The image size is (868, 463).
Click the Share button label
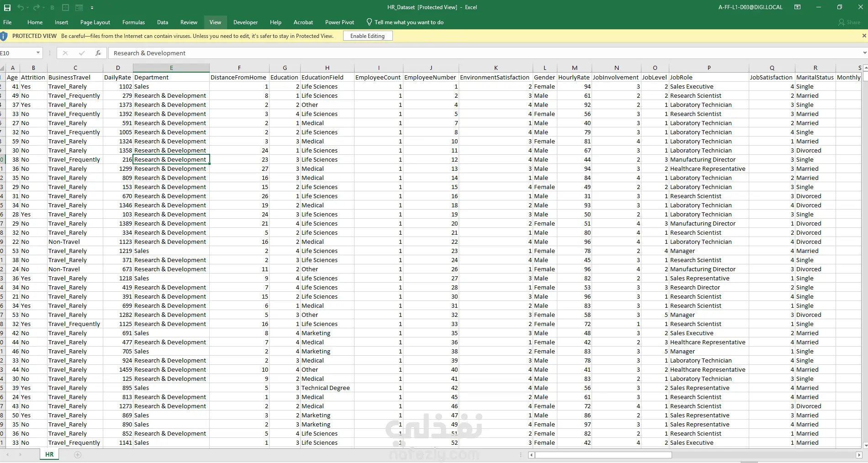pos(853,22)
